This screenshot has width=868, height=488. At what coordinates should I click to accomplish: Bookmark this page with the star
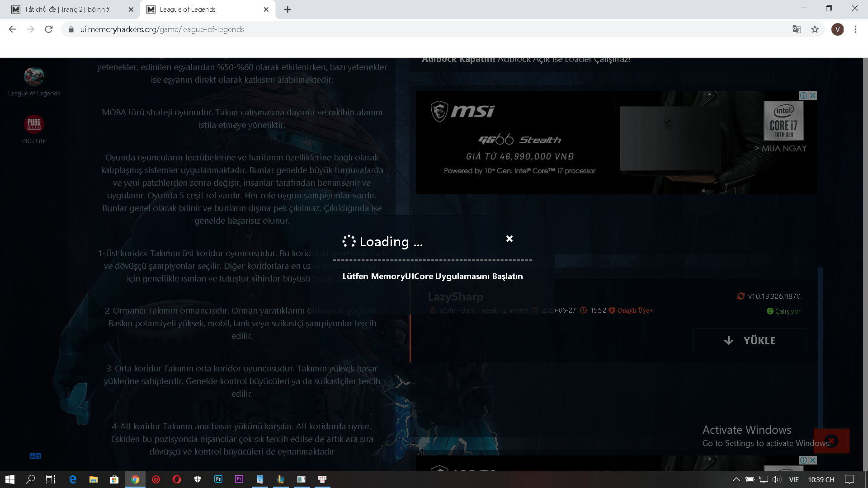click(815, 29)
